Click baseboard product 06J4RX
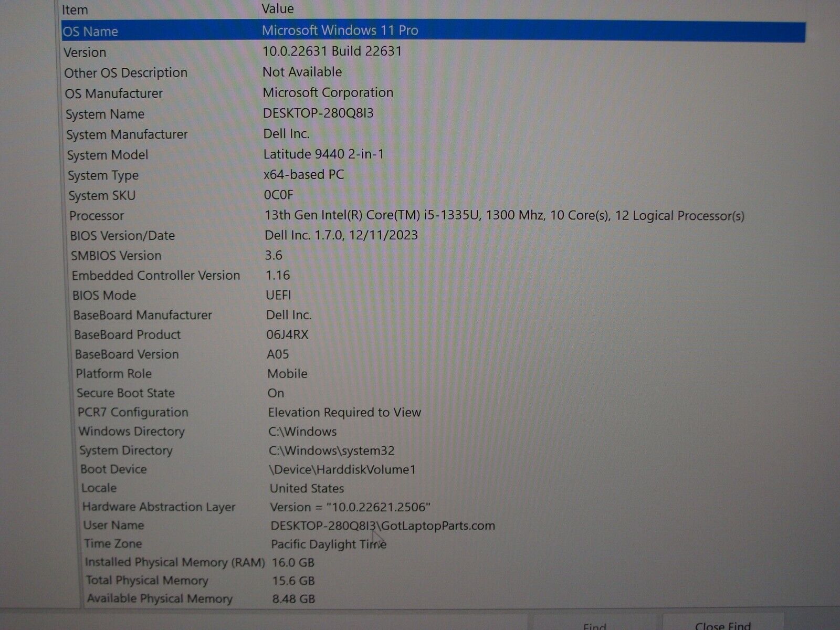The image size is (840, 630). pos(288,334)
